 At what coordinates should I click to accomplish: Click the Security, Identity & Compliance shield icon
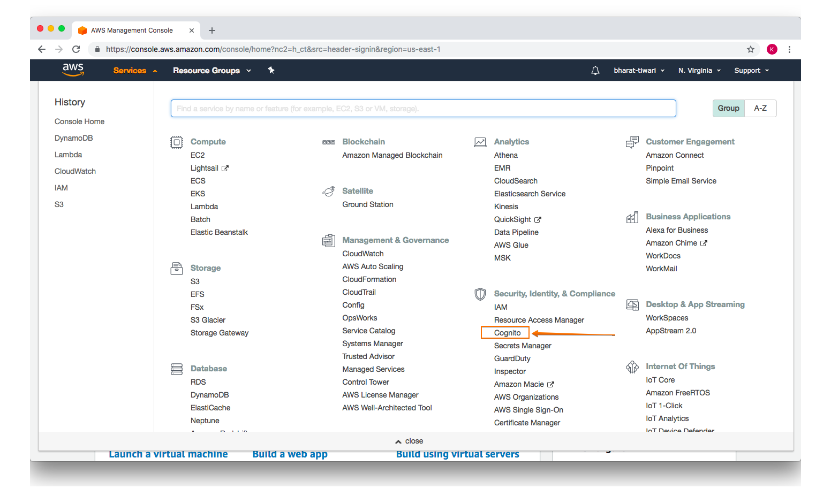click(x=480, y=294)
